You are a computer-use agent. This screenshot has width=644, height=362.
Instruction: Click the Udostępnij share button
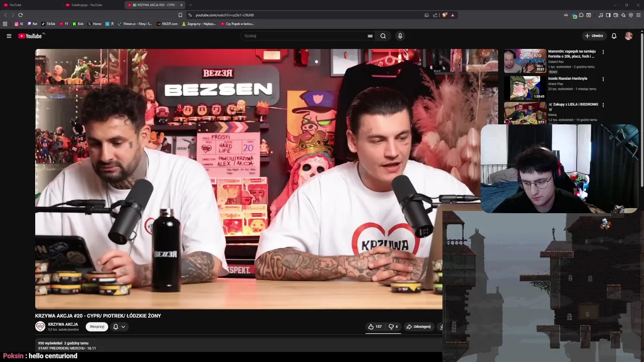(x=419, y=326)
